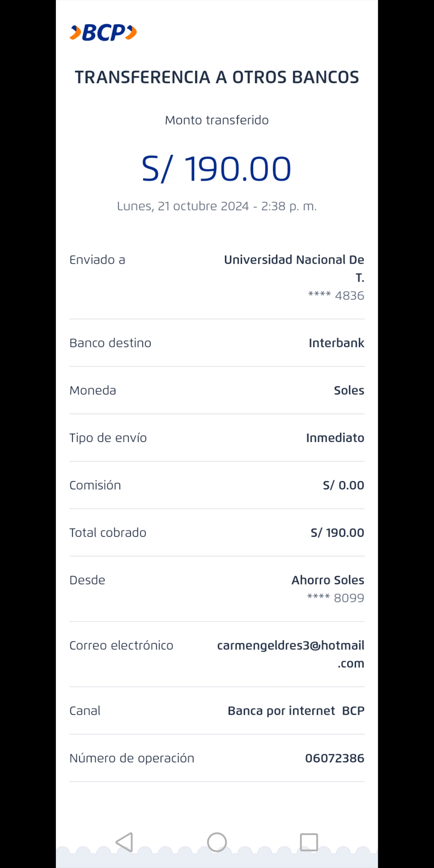This screenshot has width=434, height=868.
Task: Tap the BCP logo
Action: pyautogui.click(x=103, y=33)
